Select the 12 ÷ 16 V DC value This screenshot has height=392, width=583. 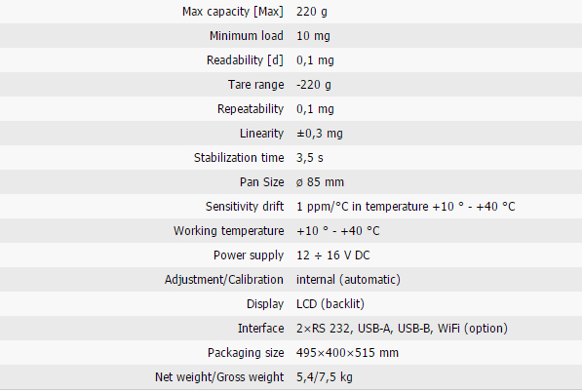point(333,255)
